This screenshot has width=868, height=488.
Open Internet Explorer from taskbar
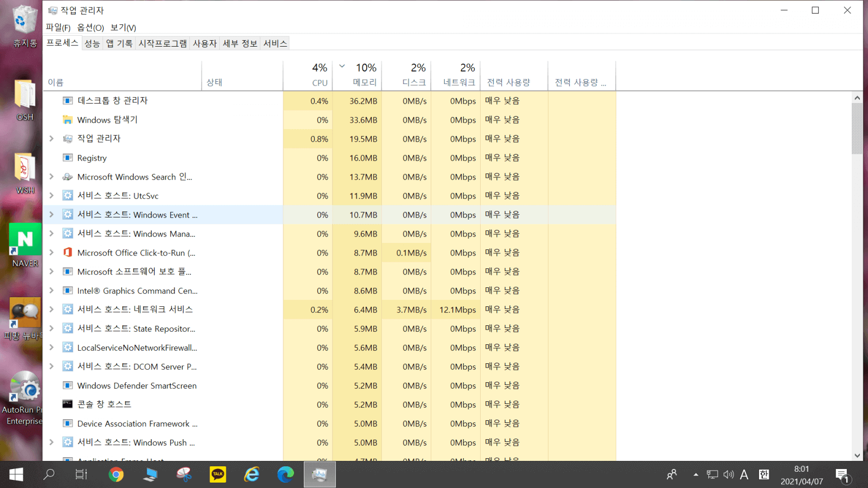click(252, 475)
